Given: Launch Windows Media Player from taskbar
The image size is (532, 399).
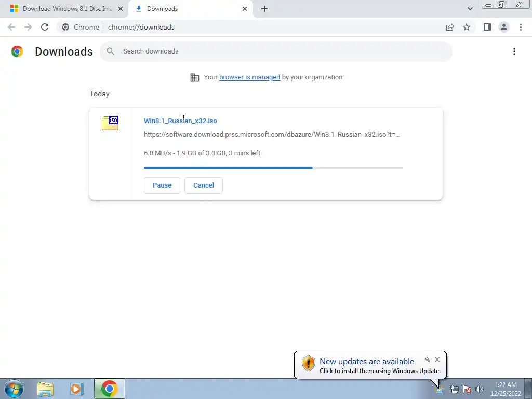Looking at the screenshot, I should pos(77,389).
